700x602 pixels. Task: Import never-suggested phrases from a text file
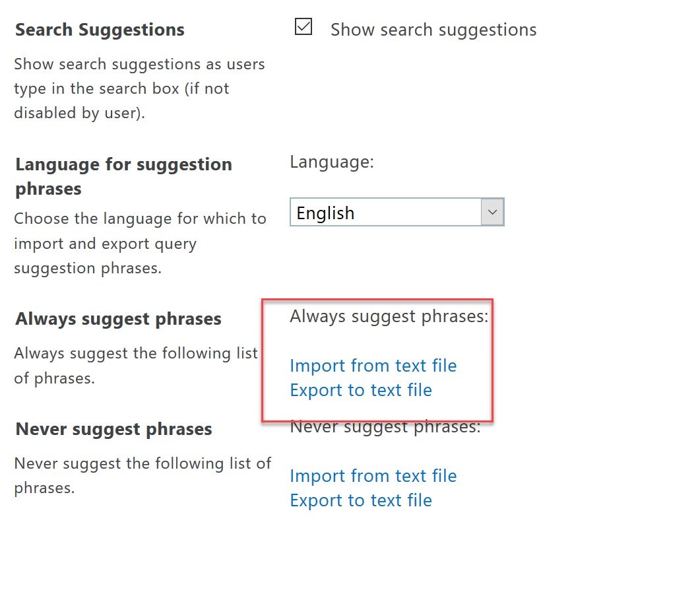tap(373, 475)
